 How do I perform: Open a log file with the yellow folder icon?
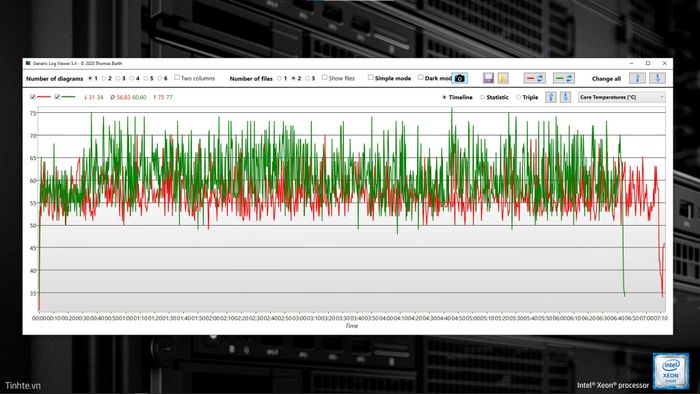pyautogui.click(x=503, y=79)
